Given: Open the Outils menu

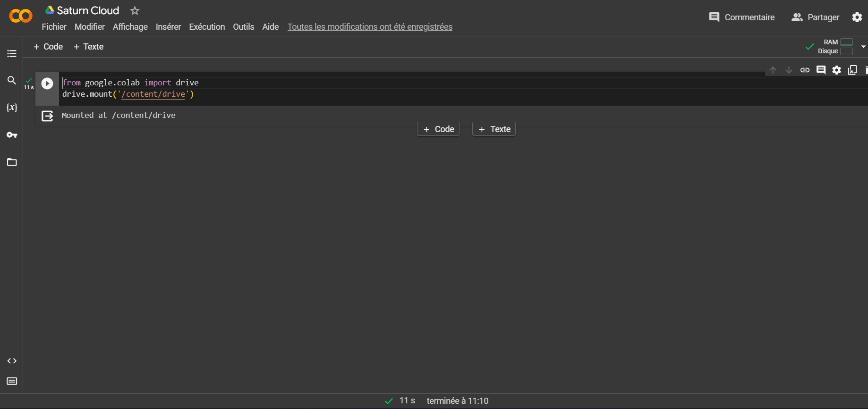Looking at the screenshot, I should click(244, 27).
